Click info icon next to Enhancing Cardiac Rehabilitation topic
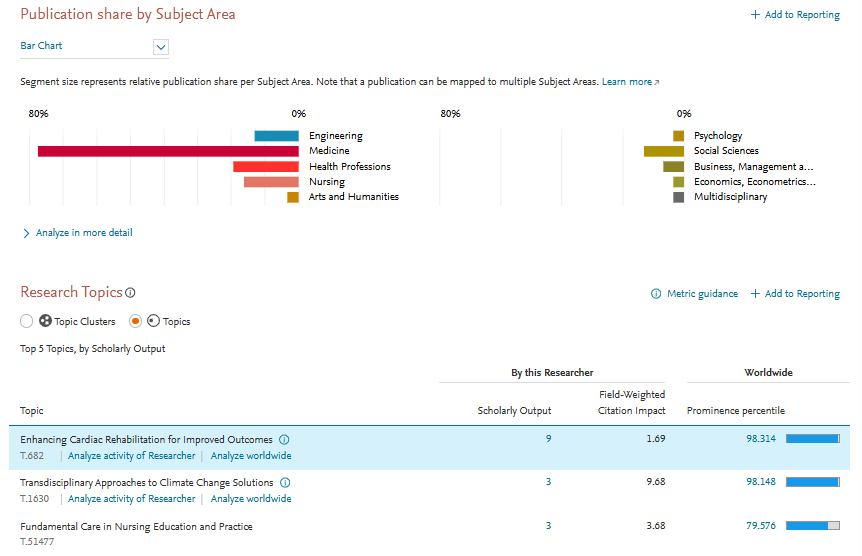The height and width of the screenshot is (556, 862). (x=284, y=440)
